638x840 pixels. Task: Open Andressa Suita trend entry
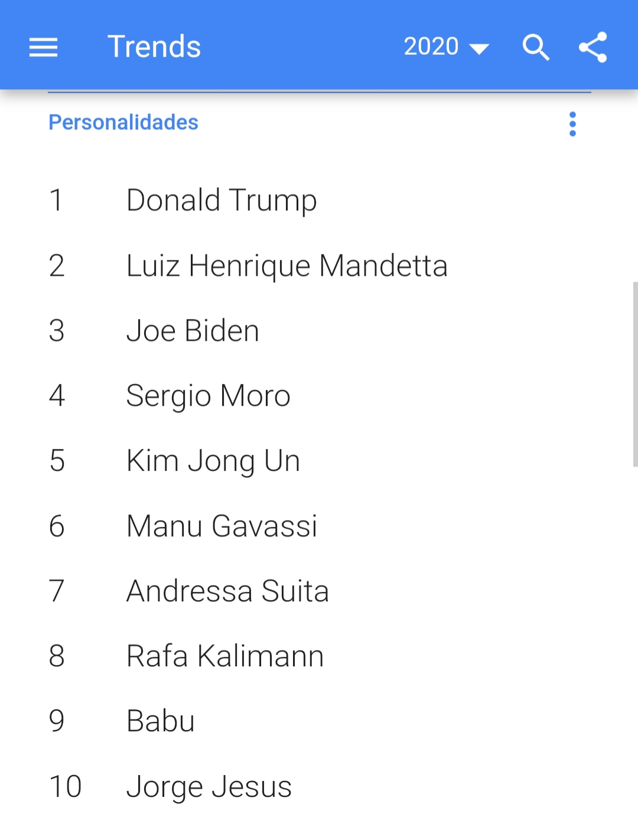[227, 591]
